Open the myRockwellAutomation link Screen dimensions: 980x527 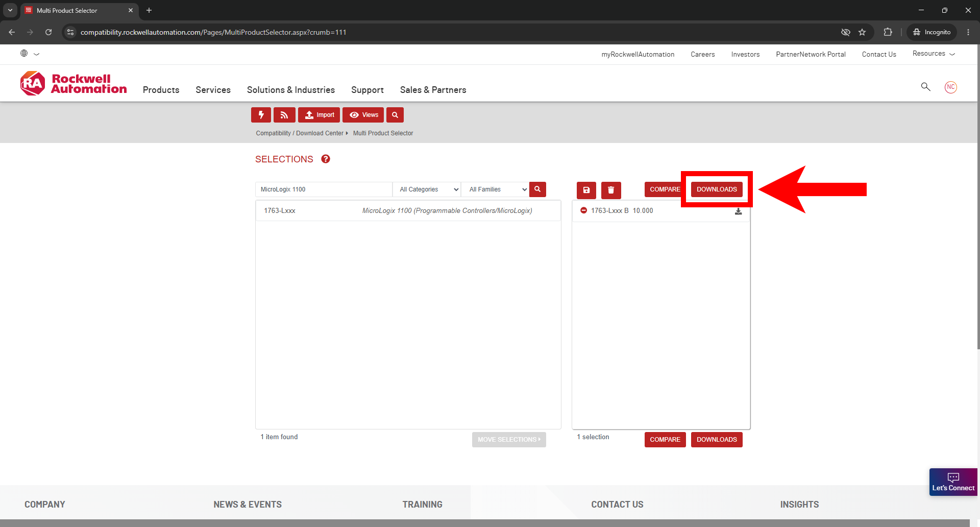tap(638, 55)
